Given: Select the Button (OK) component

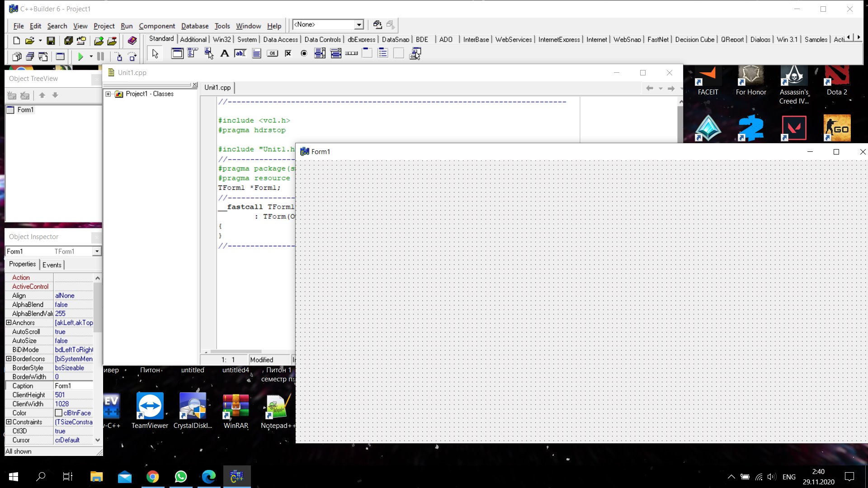Looking at the screenshot, I should click(x=272, y=53).
